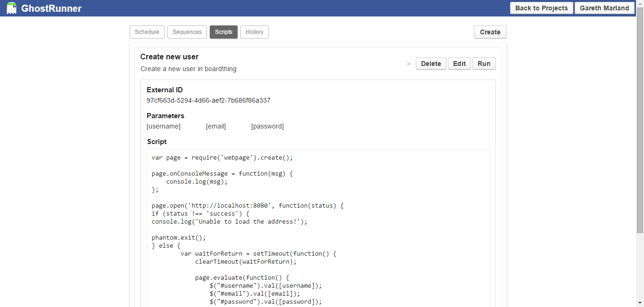Edit the Create new user script

tap(460, 64)
